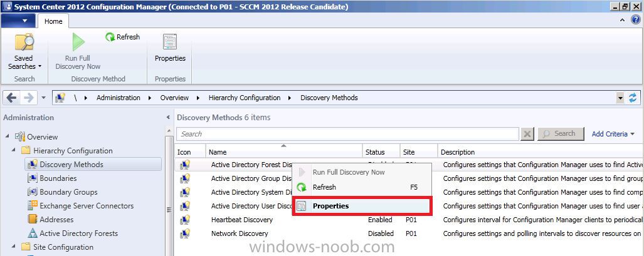Image resolution: width=644 pixels, height=256 pixels.
Task: Select Addresses in the navigation tree
Action: (56, 220)
